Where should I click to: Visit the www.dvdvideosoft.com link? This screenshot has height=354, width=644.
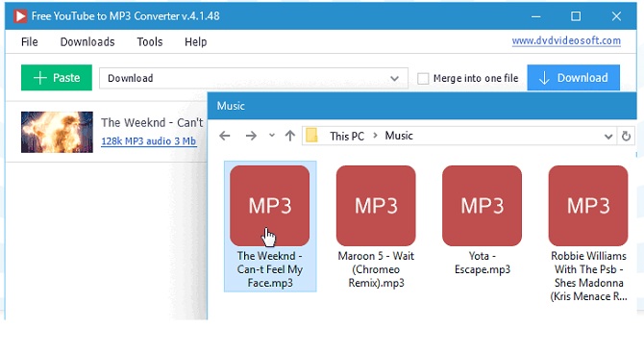(566, 40)
